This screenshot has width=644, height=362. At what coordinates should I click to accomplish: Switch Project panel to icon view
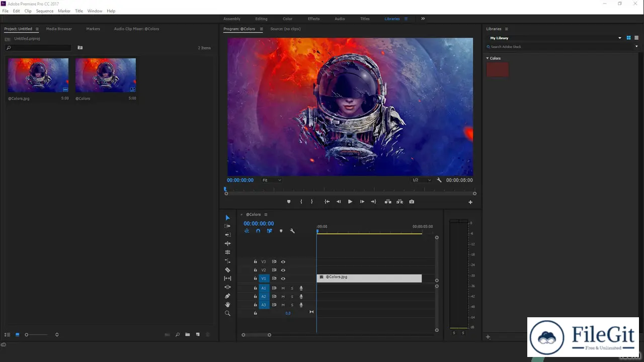point(17,334)
